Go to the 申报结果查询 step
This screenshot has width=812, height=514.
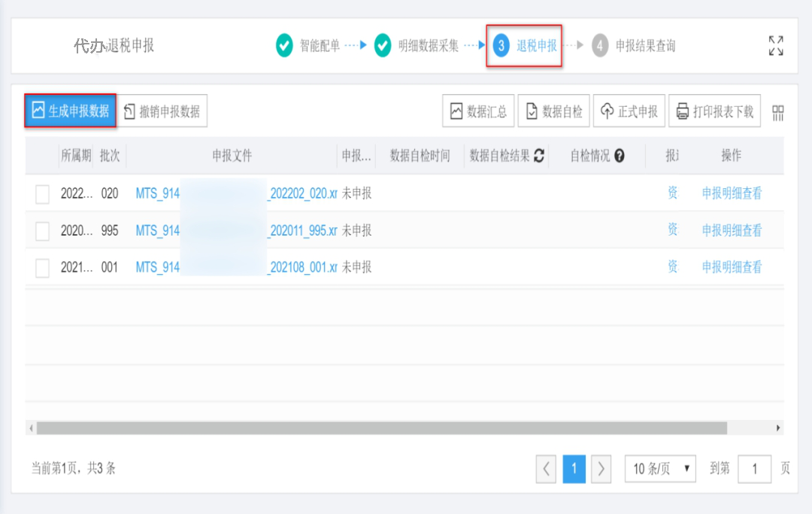pyautogui.click(x=645, y=46)
